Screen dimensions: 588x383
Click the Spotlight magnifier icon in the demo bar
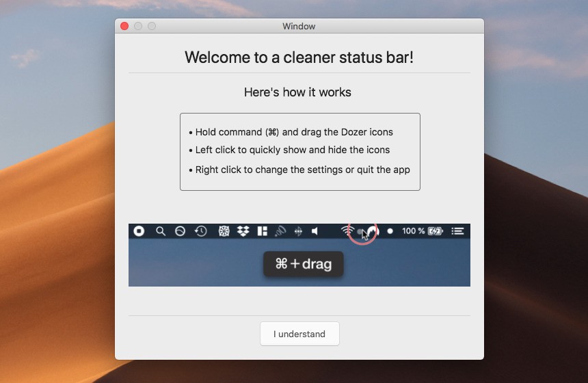(x=161, y=231)
